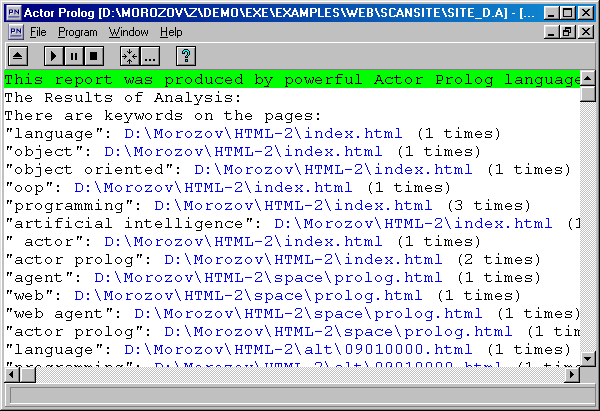Click the PN application icon in the title bar
This screenshot has width=600, height=411.
(x=14, y=13)
